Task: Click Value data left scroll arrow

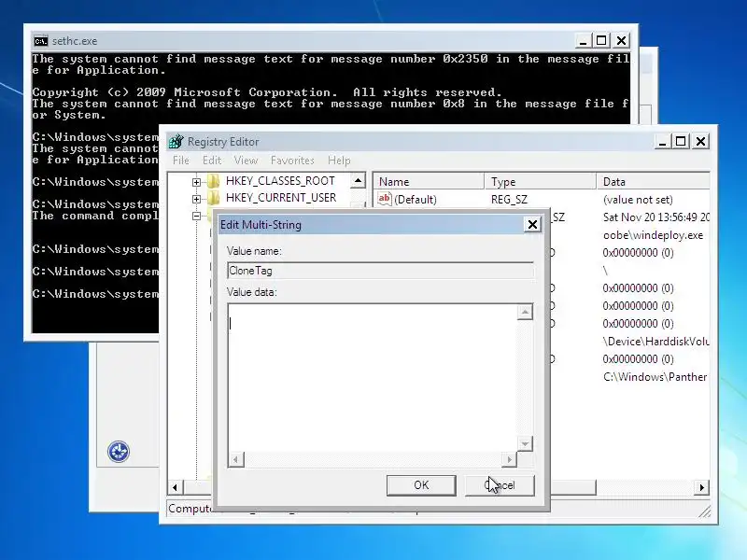Action: tap(236, 459)
